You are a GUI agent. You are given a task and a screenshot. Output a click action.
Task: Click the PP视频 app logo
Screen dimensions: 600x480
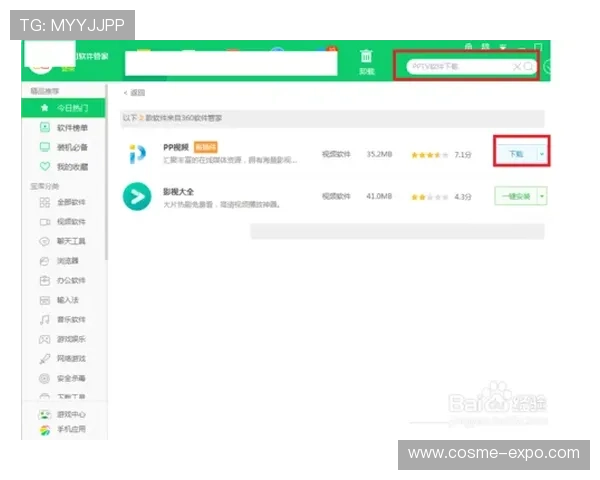[x=137, y=154]
